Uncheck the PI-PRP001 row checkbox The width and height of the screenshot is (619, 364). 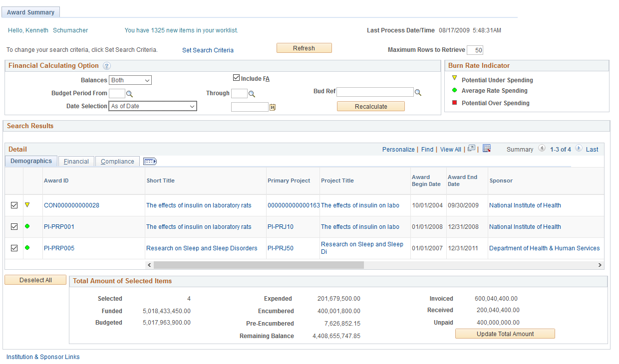coord(14,227)
